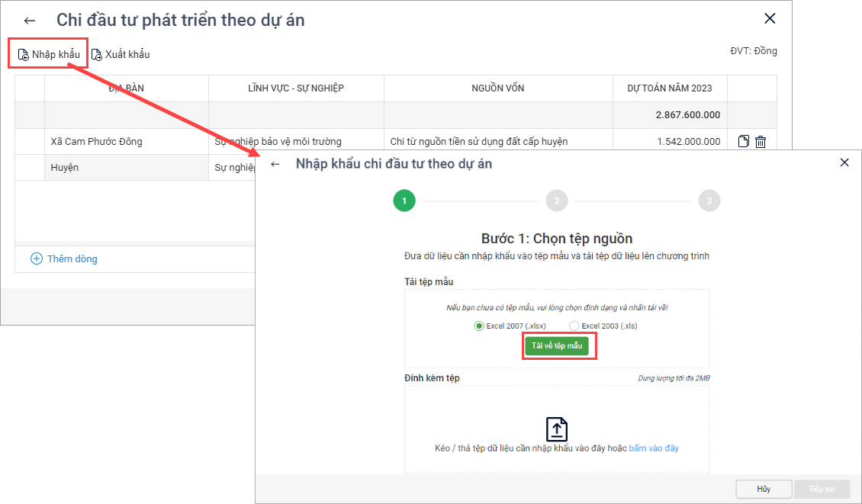Viewport: 862px width, 504px height.
Task: Open the bấm vào đây file link
Action: point(653,448)
